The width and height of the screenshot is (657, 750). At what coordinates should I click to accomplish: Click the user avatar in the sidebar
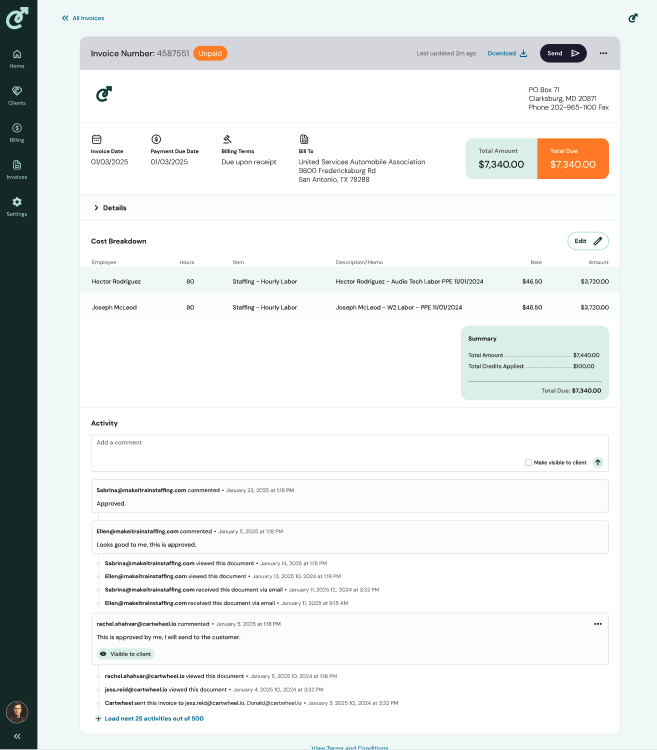pos(17,712)
